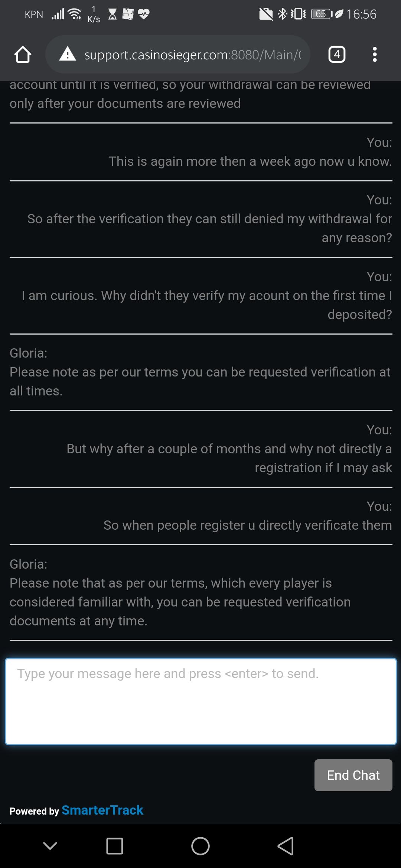401x868 pixels.
Task: Hide keyboard with the down chevron
Action: (50, 846)
